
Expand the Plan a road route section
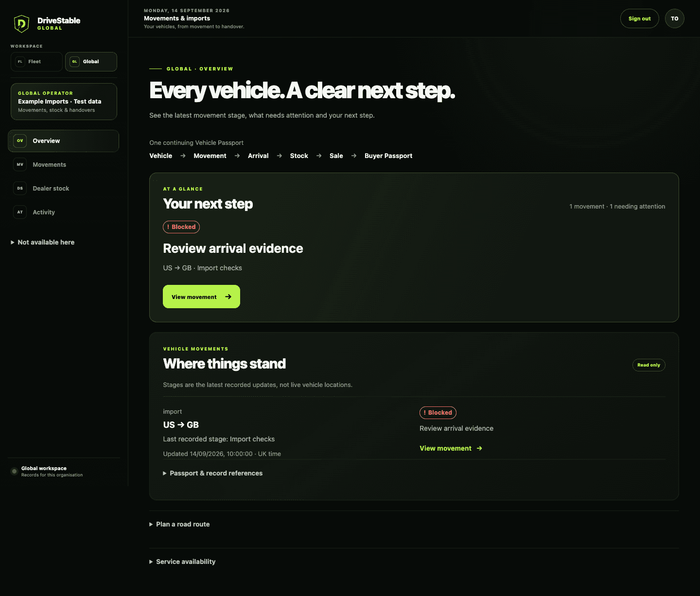point(179,524)
